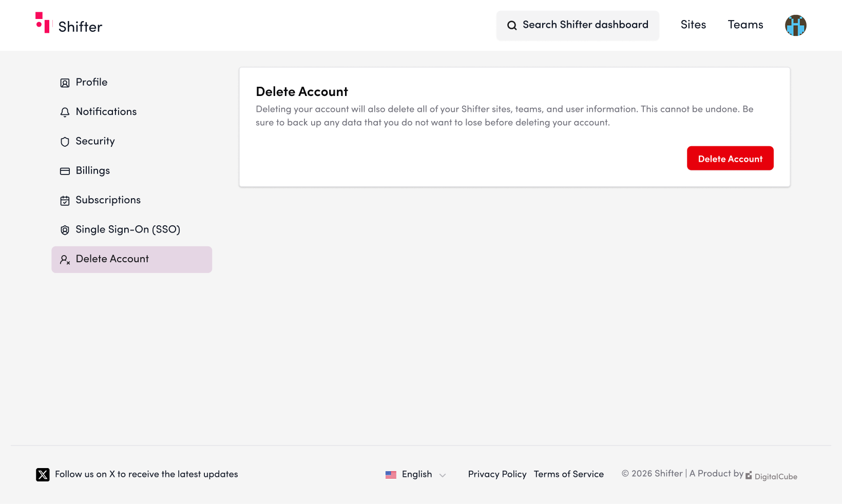The height and width of the screenshot is (504, 842).
Task: Click the Delete Account user-remove icon
Action: coord(65,260)
